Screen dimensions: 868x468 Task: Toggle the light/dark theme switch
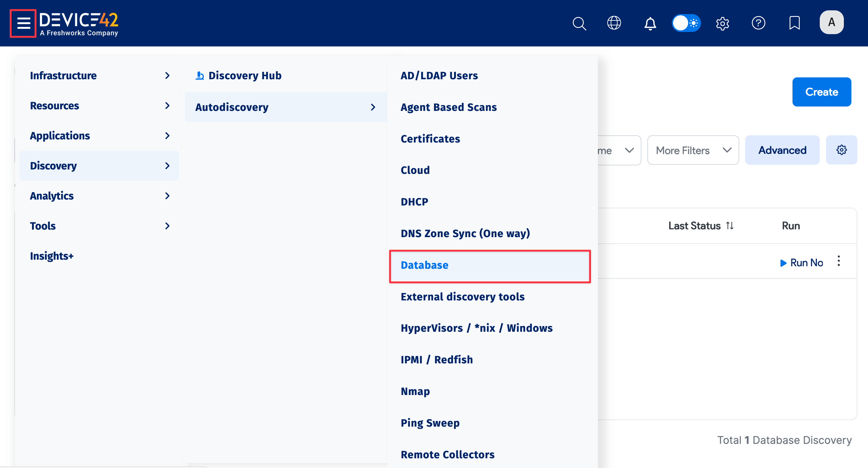click(x=686, y=23)
